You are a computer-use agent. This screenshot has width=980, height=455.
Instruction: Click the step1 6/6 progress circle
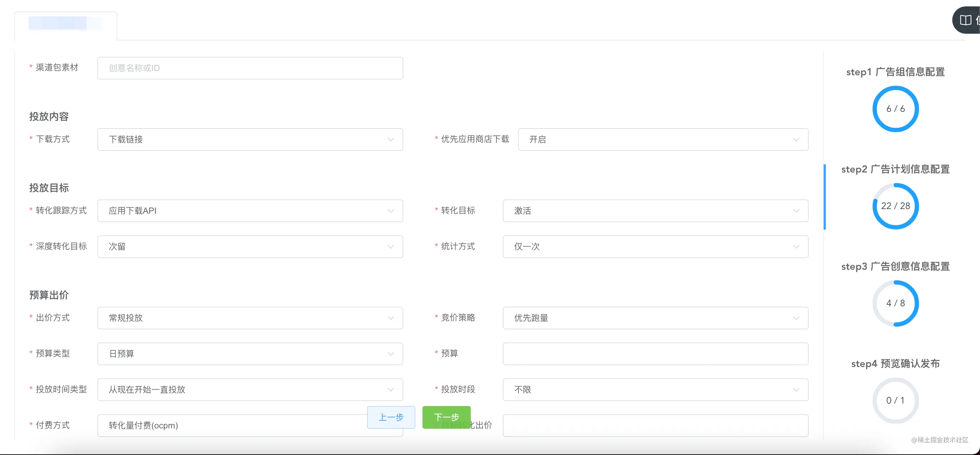pyautogui.click(x=895, y=109)
